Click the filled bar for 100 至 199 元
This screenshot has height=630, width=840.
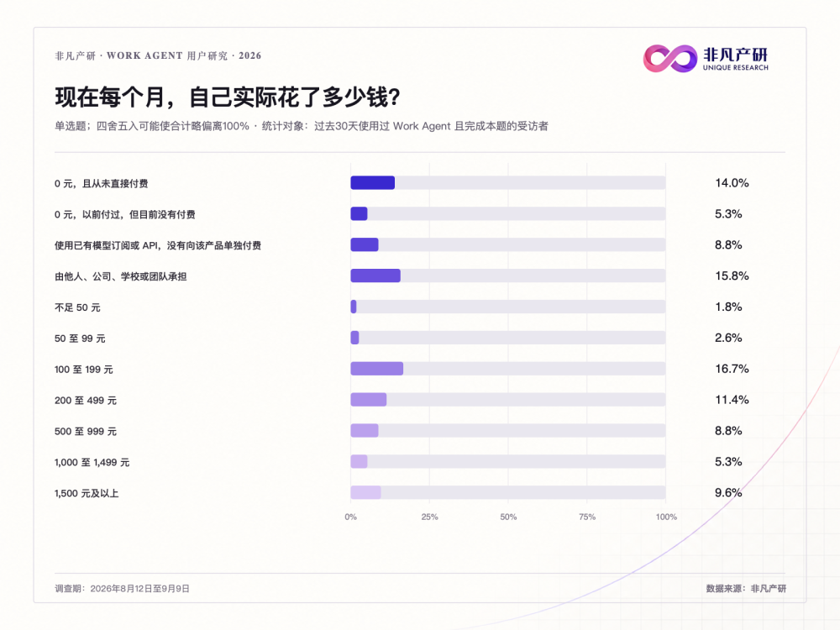(x=377, y=369)
